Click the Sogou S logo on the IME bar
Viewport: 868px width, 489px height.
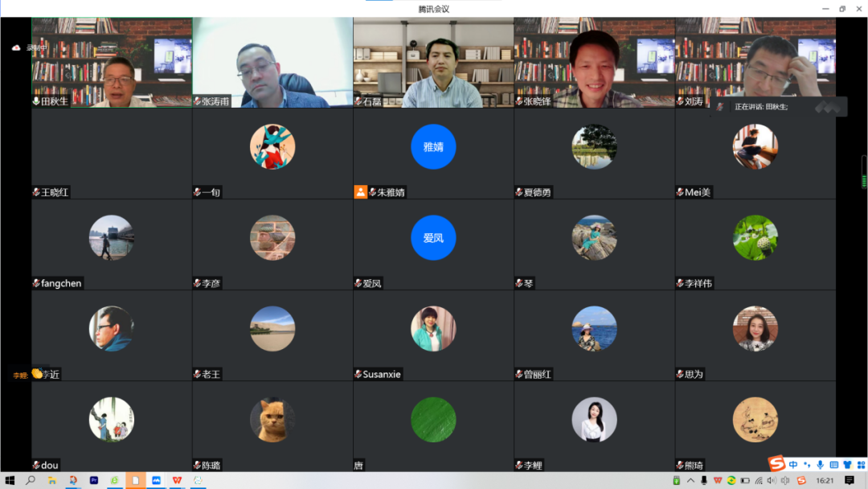776,464
